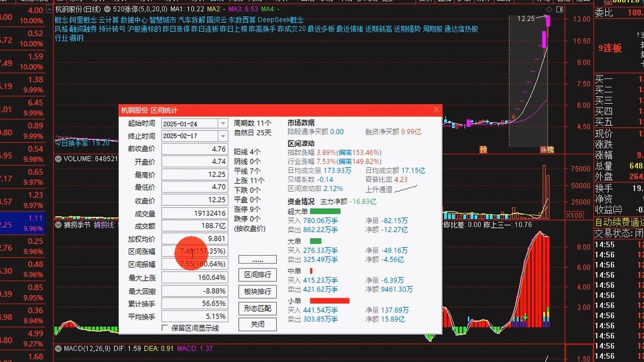The width and height of the screenshot is (644, 362).
Task: Click the 区间排行 button
Action: click(x=257, y=275)
